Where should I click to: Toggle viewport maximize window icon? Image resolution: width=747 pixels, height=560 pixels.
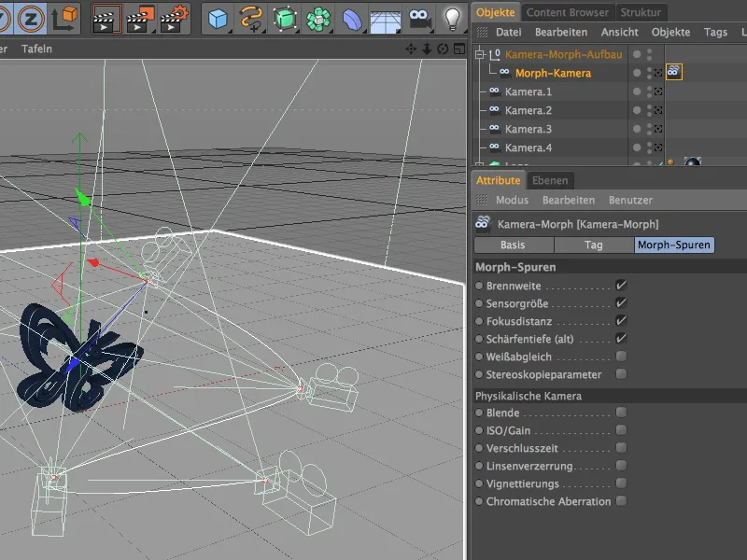click(459, 49)
